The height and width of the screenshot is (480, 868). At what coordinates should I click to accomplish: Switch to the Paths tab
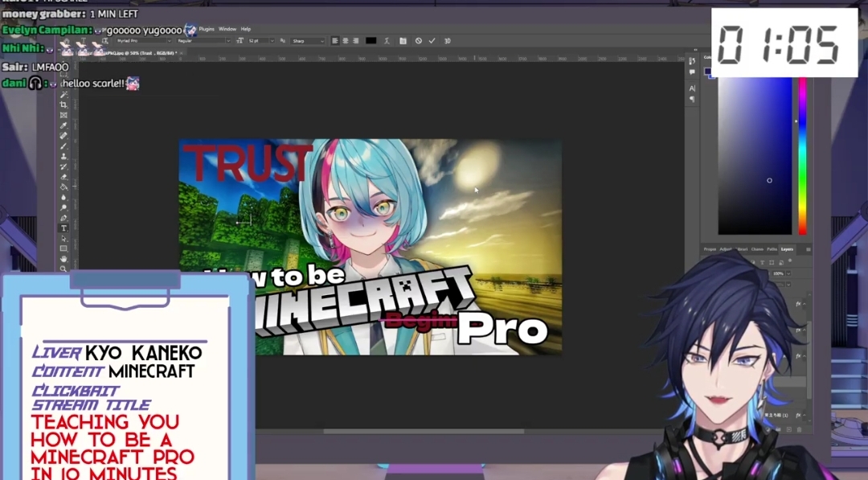click(772, 249)
